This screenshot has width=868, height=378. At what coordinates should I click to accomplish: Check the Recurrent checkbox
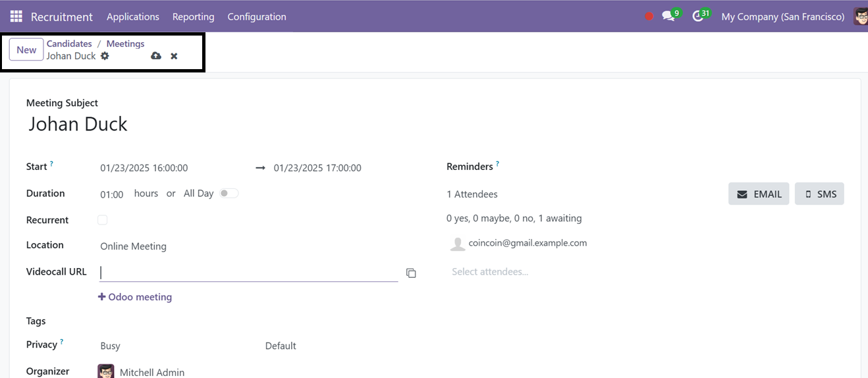(102, 220)
